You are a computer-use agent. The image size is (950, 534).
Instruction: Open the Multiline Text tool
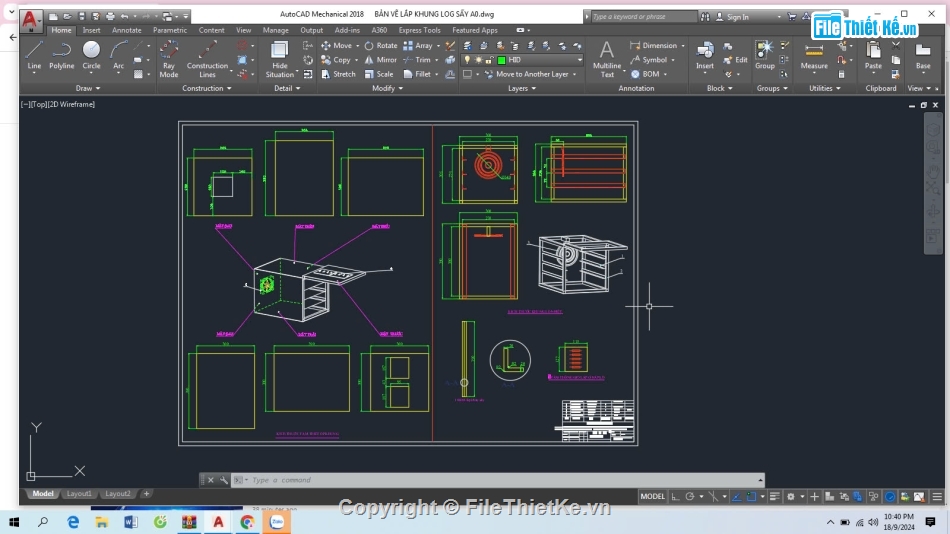[606, 59]
